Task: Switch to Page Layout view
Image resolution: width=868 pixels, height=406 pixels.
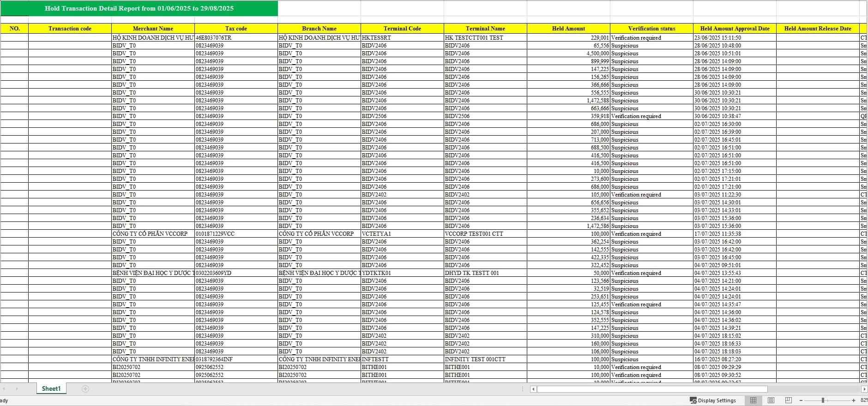Action: (771, 400)
